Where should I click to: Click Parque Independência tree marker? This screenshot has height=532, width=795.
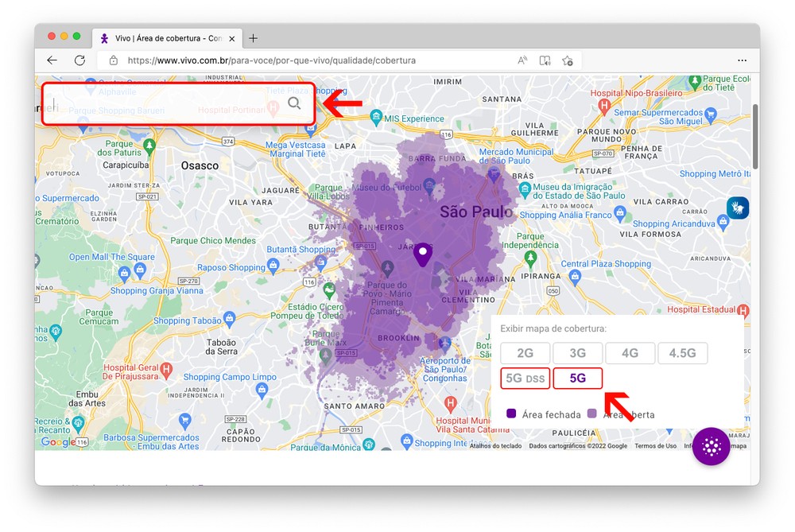click(530, 258)
